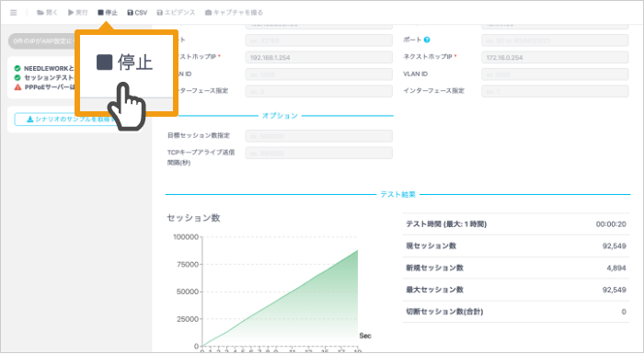
Task: Click the test time value 00:00:20
Action: click(x=611, y=224)
